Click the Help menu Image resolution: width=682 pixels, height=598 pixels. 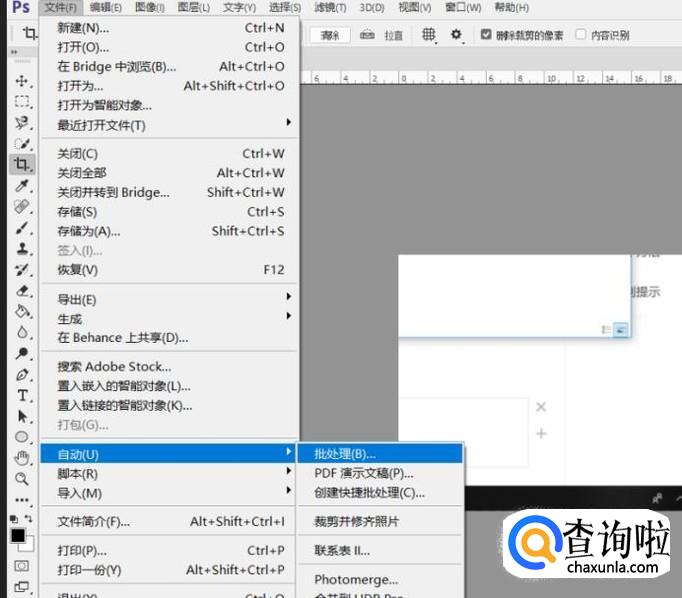pos(512,7)
